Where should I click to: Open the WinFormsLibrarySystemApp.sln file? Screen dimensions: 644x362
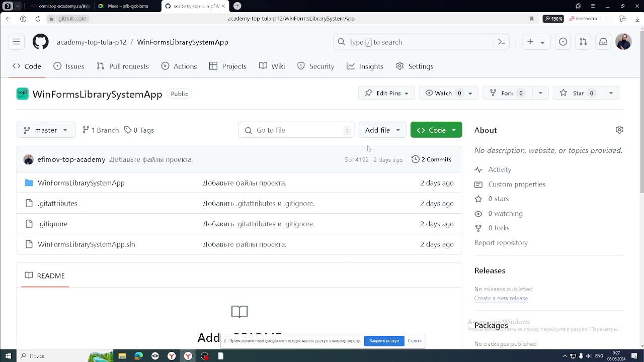(x=87, y=244)
